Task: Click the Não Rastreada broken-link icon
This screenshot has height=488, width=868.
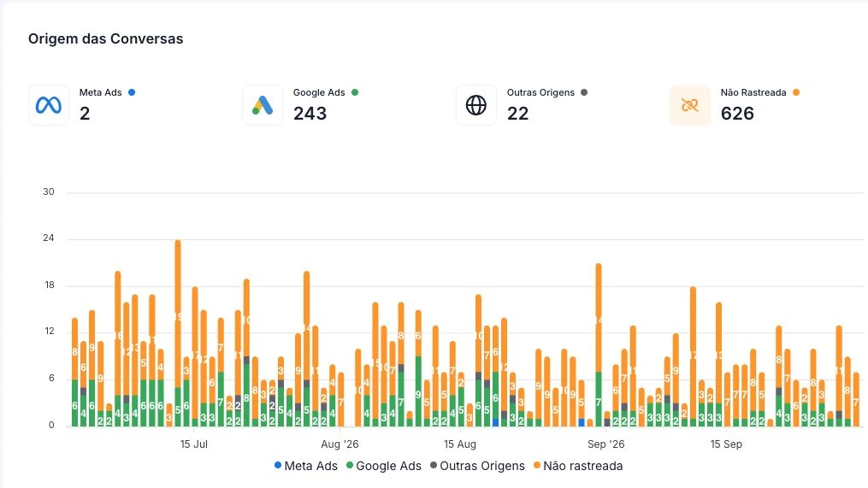Action: [690, 105]
